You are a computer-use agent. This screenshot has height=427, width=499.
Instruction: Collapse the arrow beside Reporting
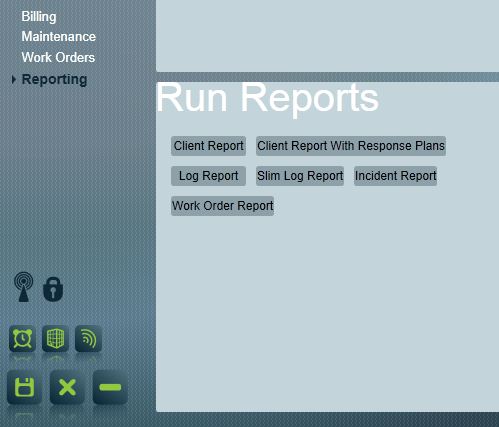coord(13,79)
